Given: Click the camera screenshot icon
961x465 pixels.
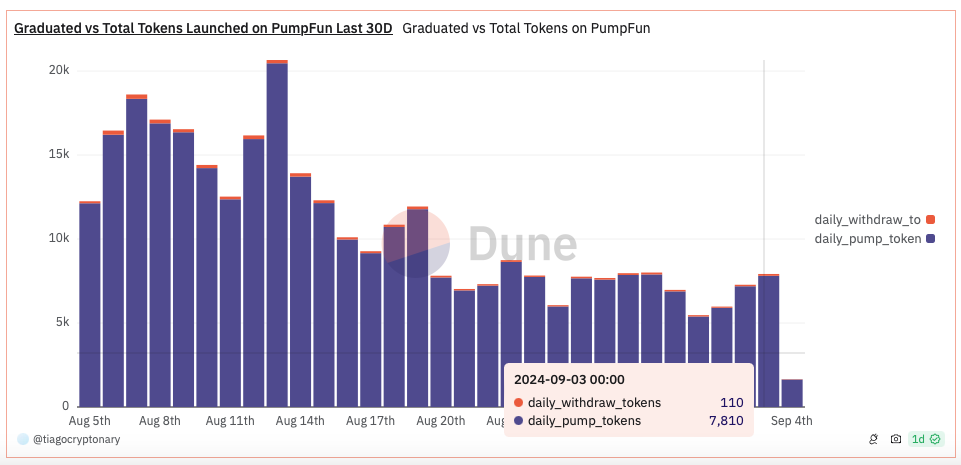Looking at the screenshot, I should [895, 439].
